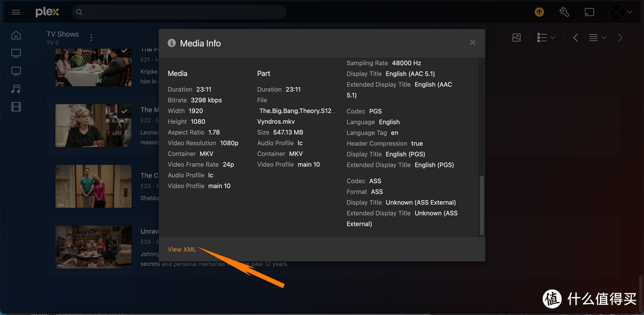Click the Plex logo
Screen dimensions: 644x315
click(x=47, y=13)
